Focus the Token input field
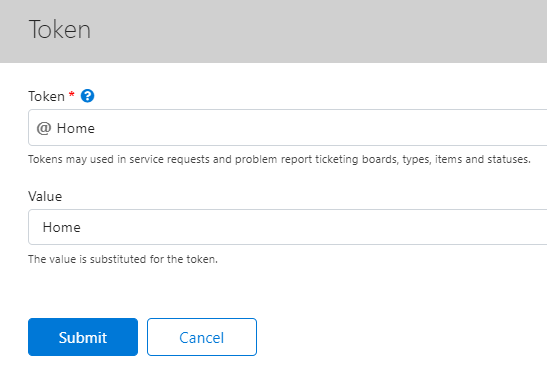 (287, 127)
